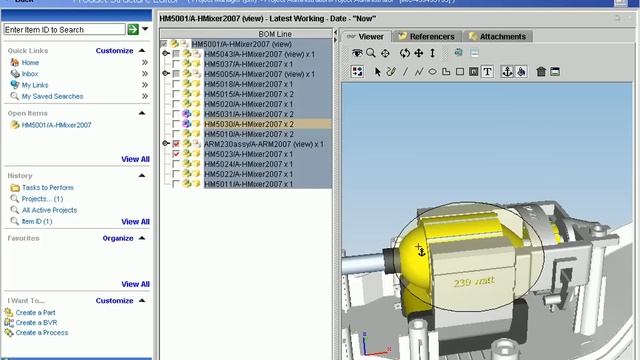Select the rotate tool in Viewer toolbar

pyautogui.click(x=404, y=53)
